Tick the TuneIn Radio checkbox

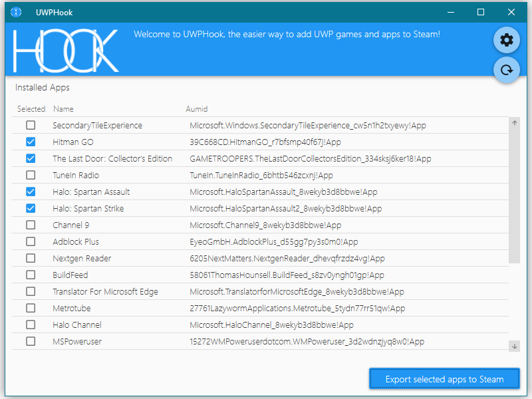(x=31, y=175)
